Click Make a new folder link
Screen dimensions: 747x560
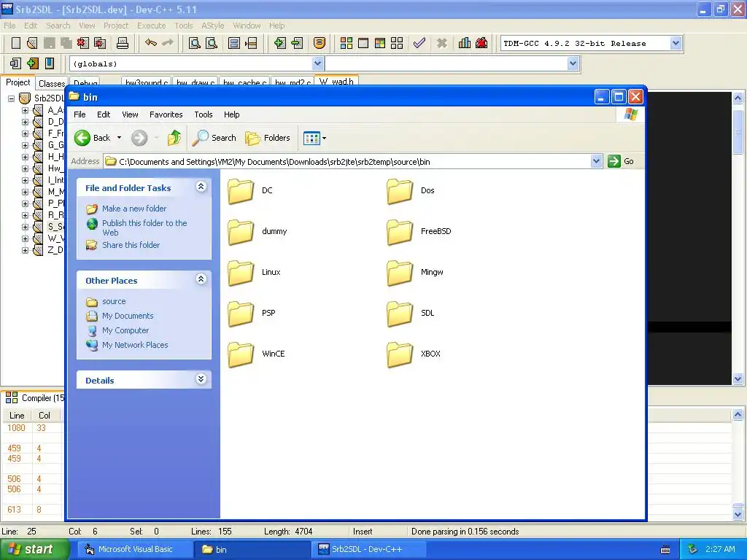point(134,209)
